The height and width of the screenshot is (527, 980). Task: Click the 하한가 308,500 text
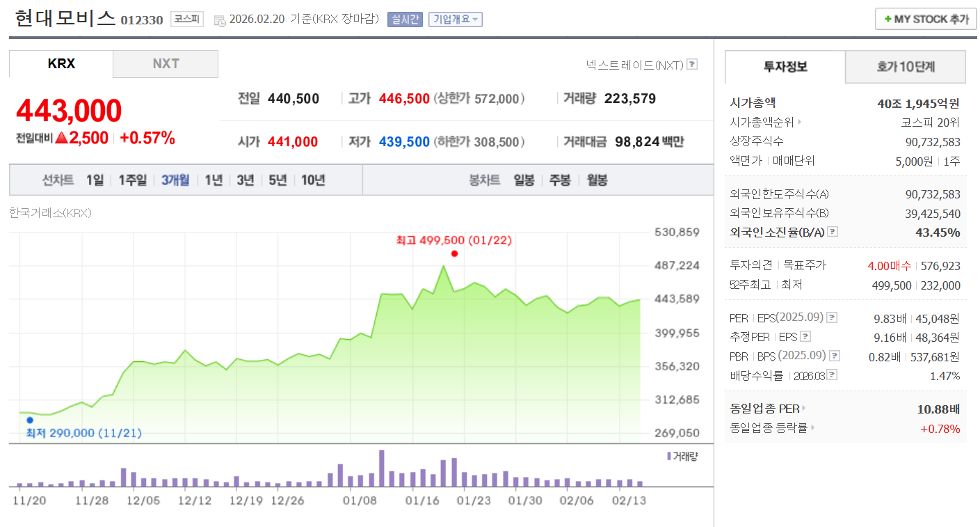pyautogui.click(x=479, y=142)
